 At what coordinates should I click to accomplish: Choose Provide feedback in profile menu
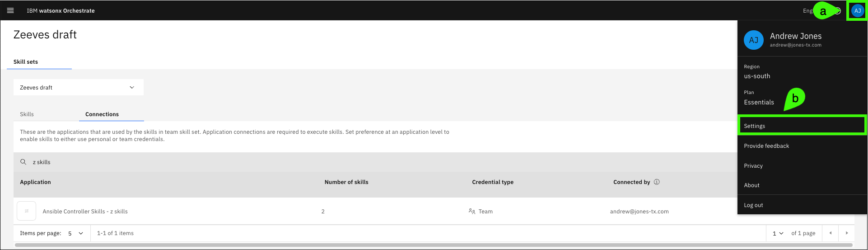(766, 146)
